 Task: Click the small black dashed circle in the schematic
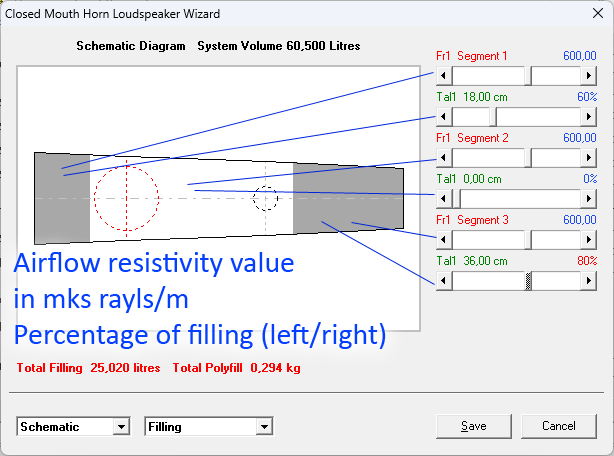(x=265, y=198)
